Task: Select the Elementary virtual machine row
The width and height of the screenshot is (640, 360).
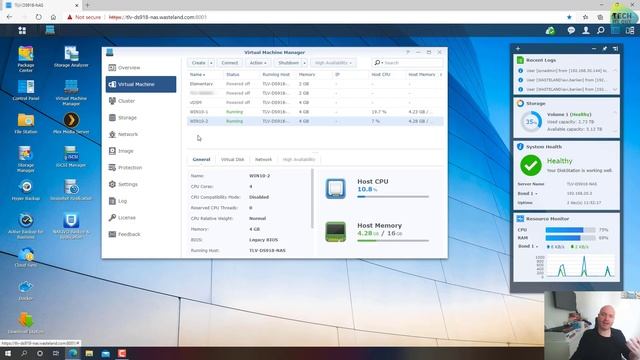Action: tap(315, 84)
